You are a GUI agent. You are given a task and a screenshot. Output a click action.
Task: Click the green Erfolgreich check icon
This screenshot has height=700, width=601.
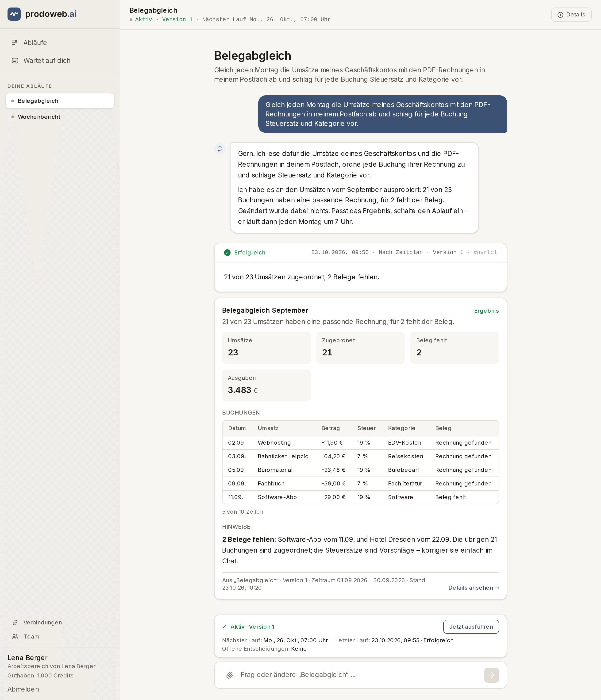(227, 252)
